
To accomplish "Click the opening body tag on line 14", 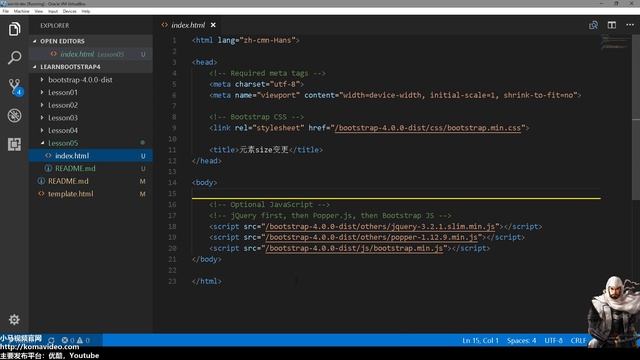I will point(204,182).
